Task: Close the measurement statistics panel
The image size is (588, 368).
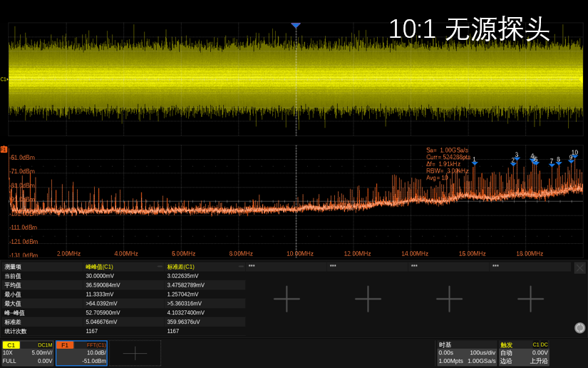Action: (x=579, y=267)
